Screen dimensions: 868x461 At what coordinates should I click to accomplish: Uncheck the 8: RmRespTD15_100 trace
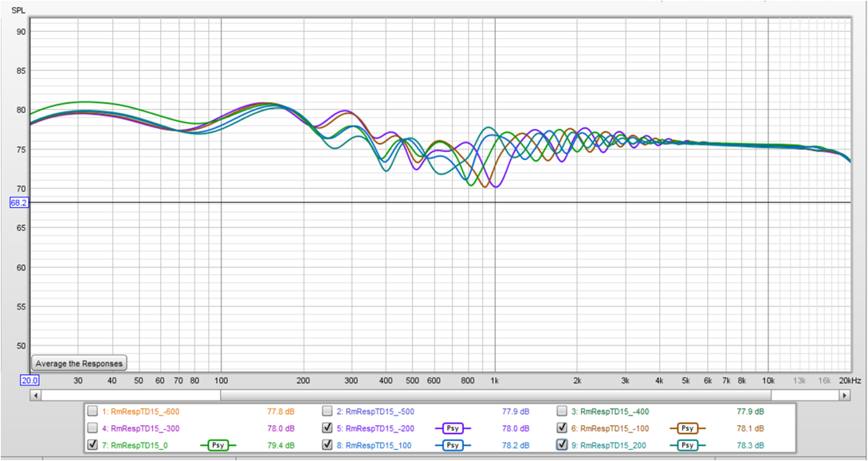click(328, 444)
